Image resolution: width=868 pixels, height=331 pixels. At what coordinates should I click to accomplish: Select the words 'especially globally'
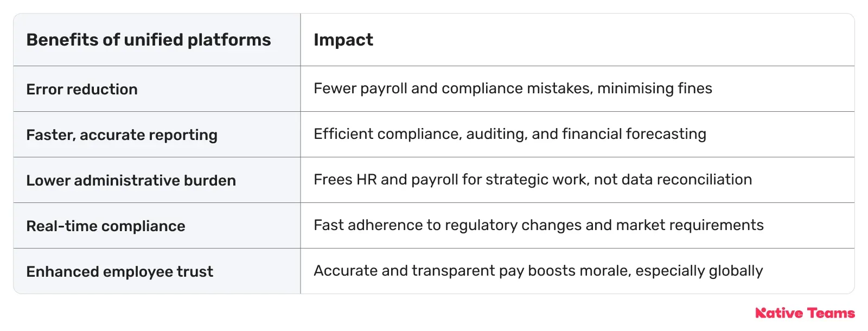699,271
